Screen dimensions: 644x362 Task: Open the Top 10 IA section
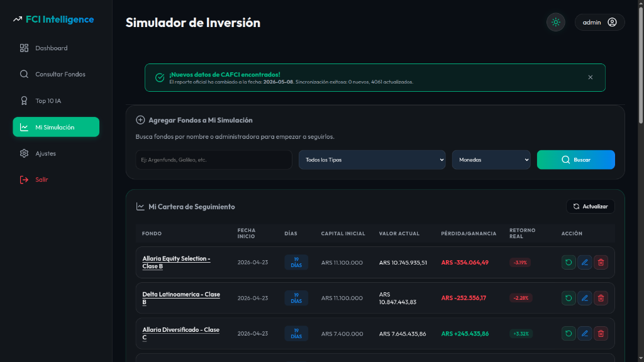tap(56, 101)
